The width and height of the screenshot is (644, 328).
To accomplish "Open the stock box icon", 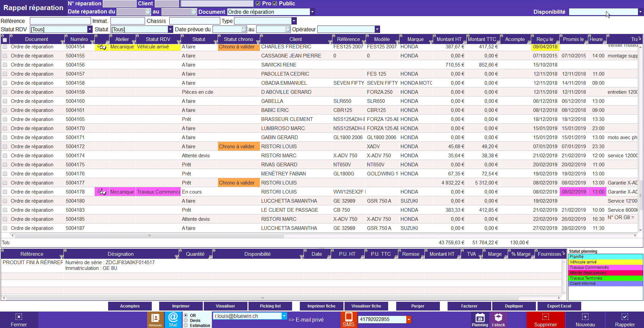I will click(498, 319).
